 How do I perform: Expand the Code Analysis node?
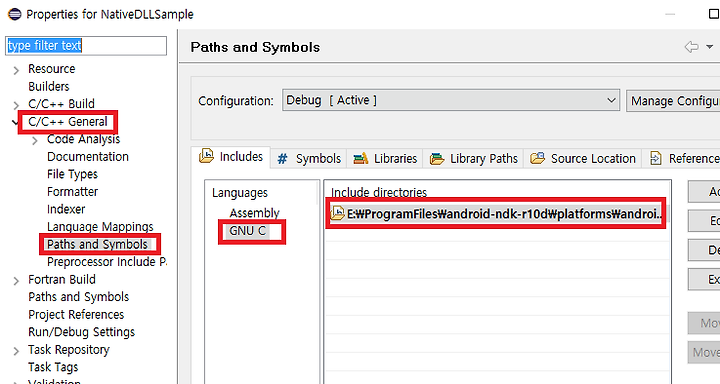(35, 141)
